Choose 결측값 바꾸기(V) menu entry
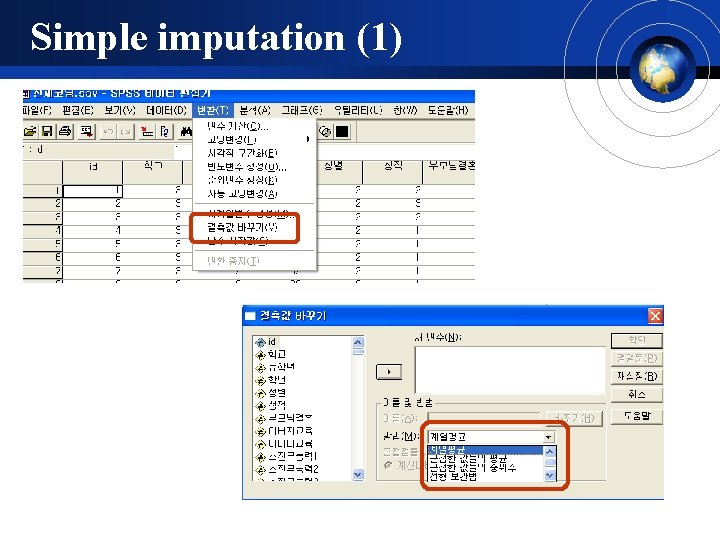This screenshot has width=720, height=540. click(254, 227)
